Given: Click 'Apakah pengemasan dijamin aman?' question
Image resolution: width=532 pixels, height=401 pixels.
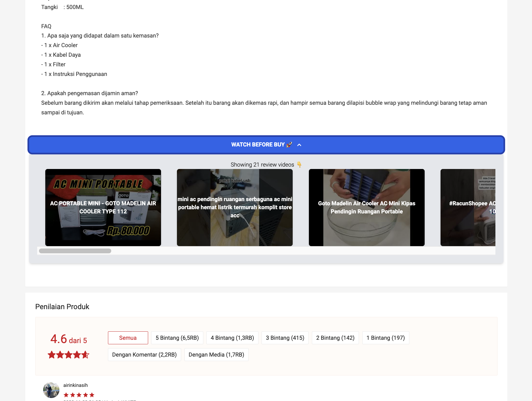Looking at the screenshot, I should (x=90, y=93).
